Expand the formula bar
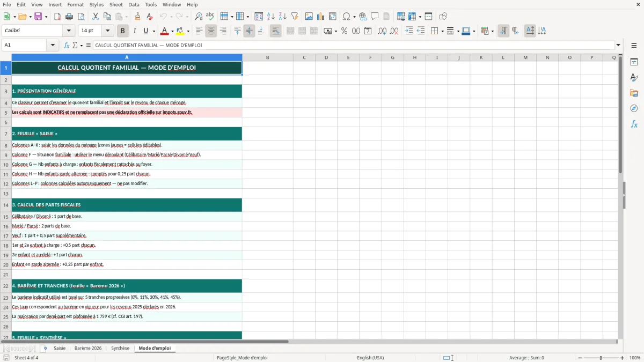644x362 pixels. tap(618, 45)
